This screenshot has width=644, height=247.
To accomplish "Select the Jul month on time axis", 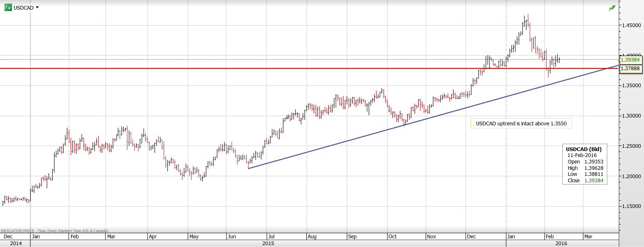I will 270,237.
